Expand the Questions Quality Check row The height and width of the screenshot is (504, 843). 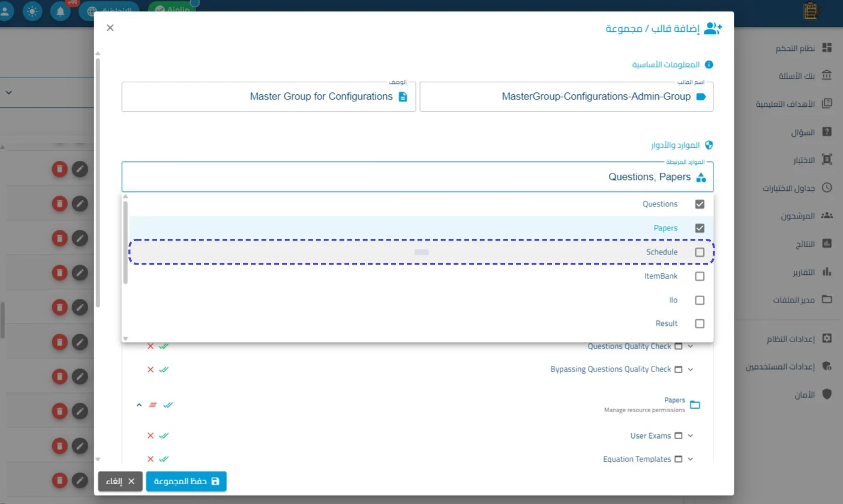click(690, 346)
